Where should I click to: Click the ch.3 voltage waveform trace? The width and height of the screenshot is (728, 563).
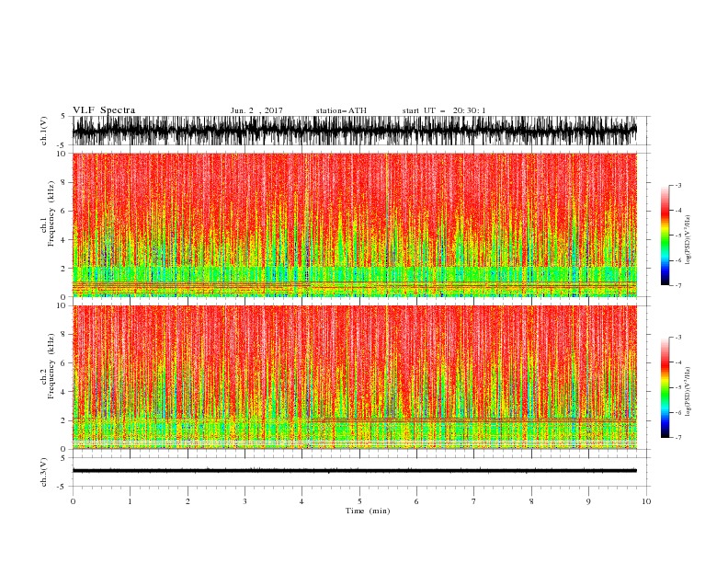pyautogui.click(x=354, y=471)
